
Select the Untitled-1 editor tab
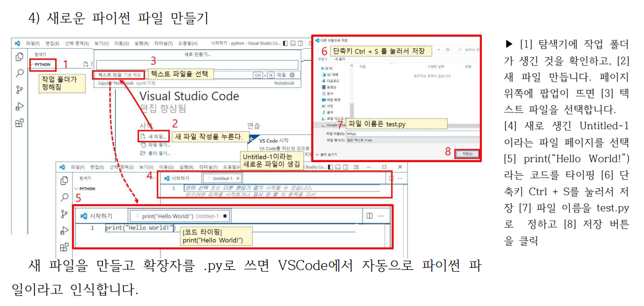222,178
